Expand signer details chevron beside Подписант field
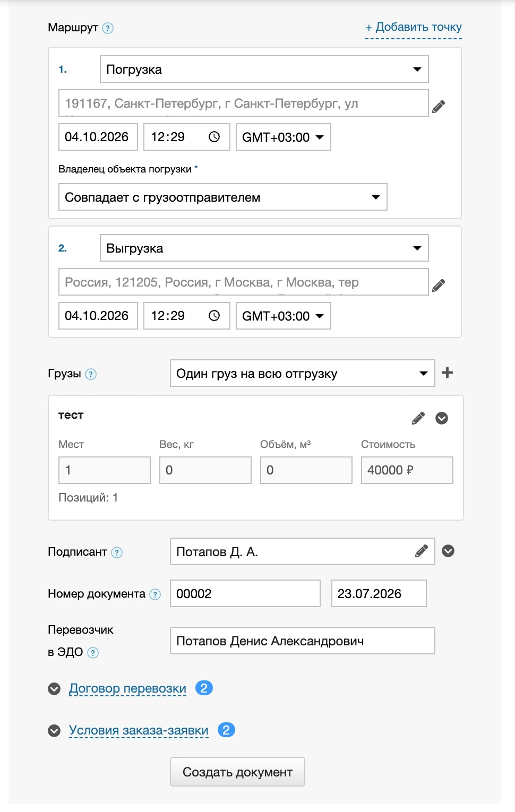Image resolution: width=515 pixels, height=812 pixels. (448, 551)
